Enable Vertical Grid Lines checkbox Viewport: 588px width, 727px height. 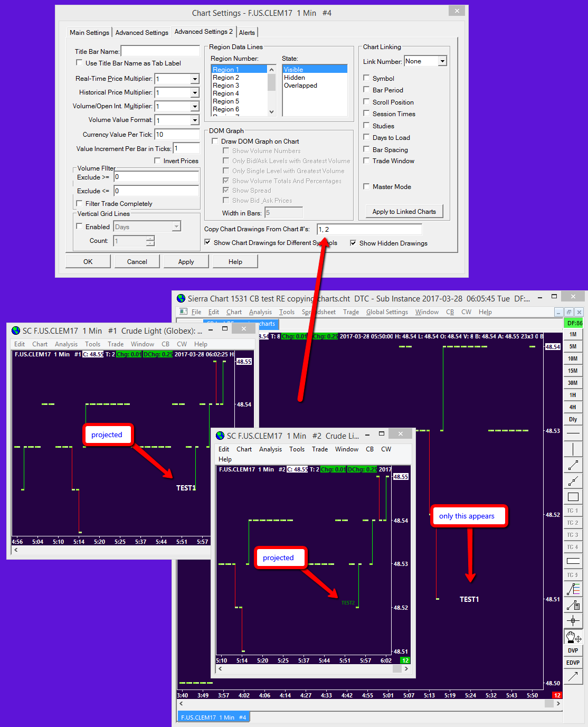pyautogui.click(x=79, y=226)
